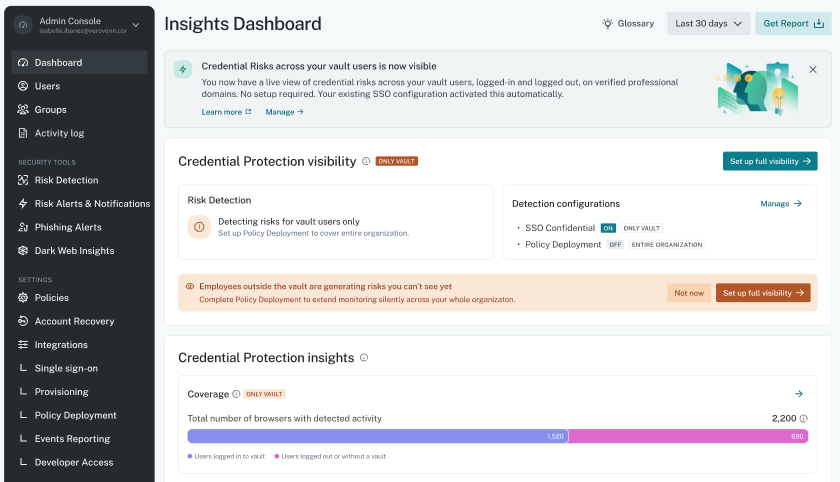Open the Last 30 days dropdown
Viewport: 840px width, 482px height.
click(708, 24)
